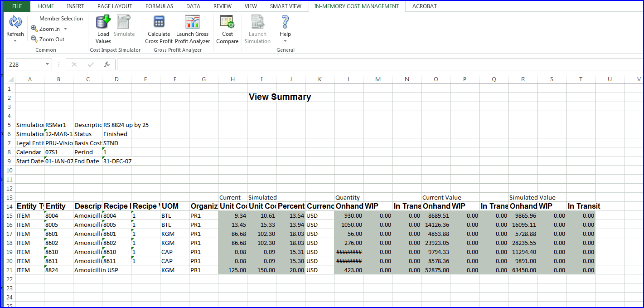Select the IN-MEMORY COST MANAGEMENT tab
The image size is (644, 308).
tap(357, 6)
